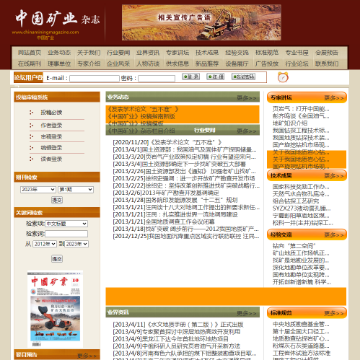The width and height of the screenshot is (360, 360).
Task: Open the 业务动态 nav item
Action: (59, 53)
